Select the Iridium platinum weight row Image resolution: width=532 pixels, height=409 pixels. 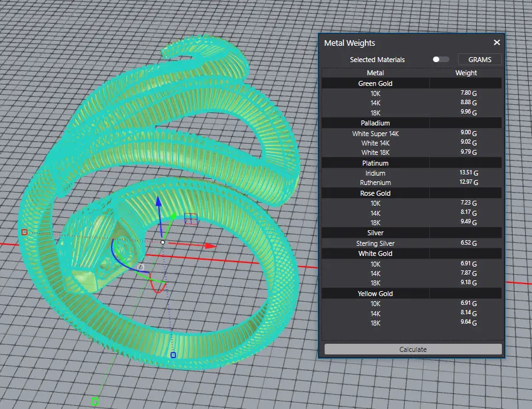tap(375, 173)
